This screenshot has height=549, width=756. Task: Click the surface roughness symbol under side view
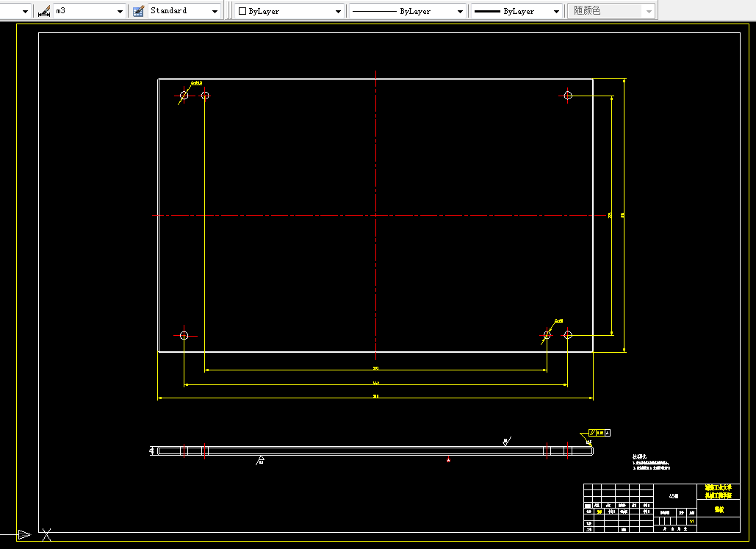260,460
